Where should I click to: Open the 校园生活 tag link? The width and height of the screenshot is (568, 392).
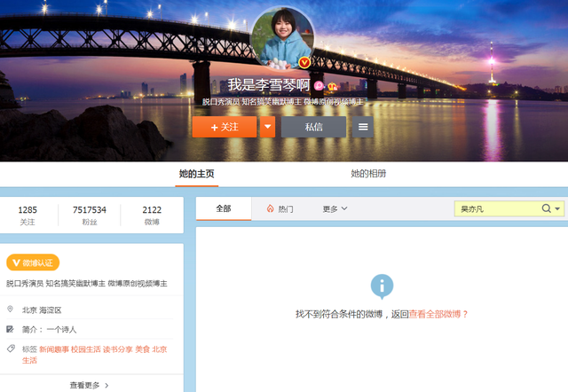pos(86,349)
